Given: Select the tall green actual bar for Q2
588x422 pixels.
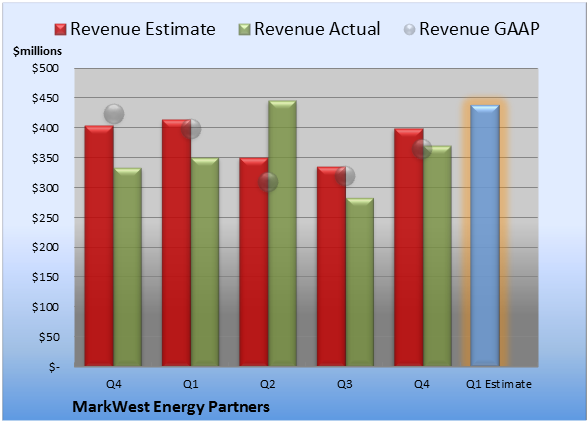Looking at the screenshot, I should pos(282,233).
